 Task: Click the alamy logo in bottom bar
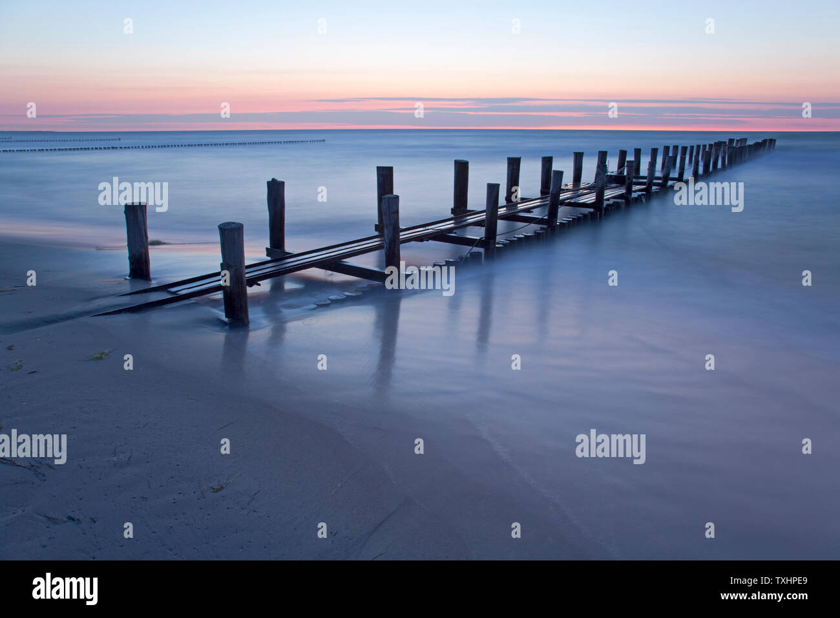click(x=65, y=589)
